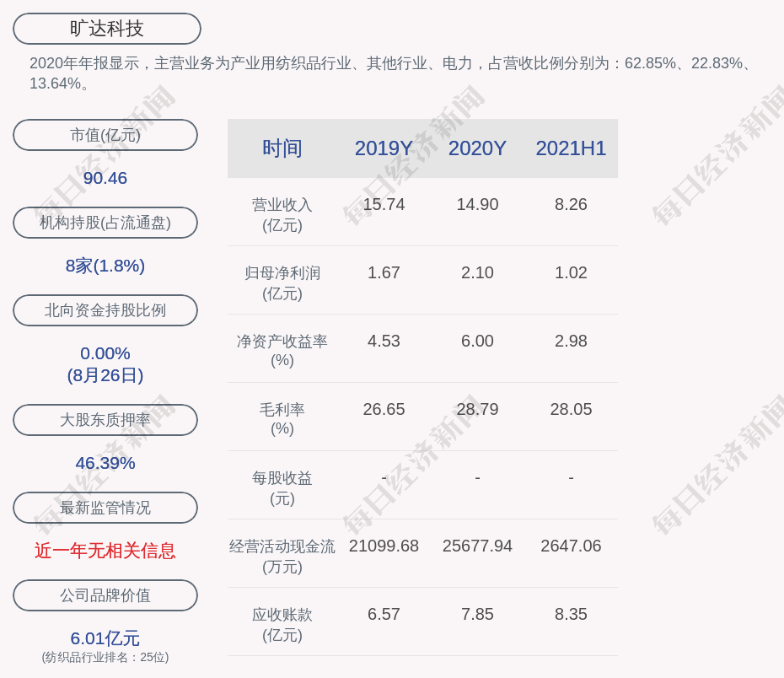
Task: Select the 大股东质押率 badge
Action: click(105, 420)
